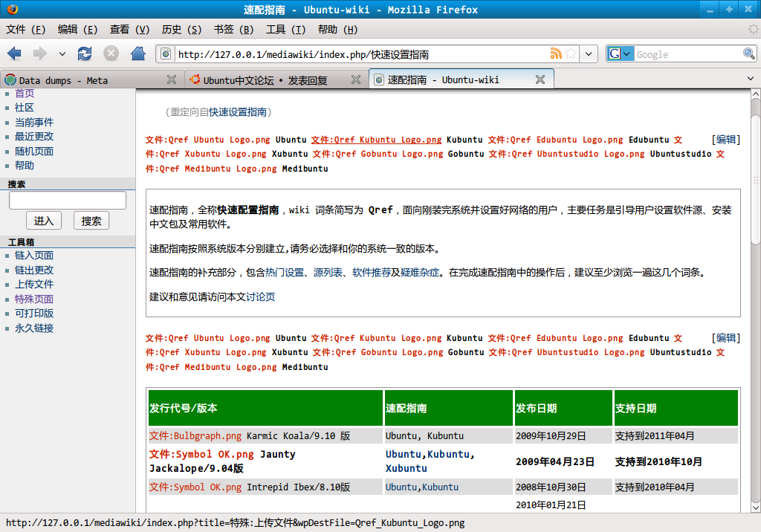
Task: Click the Firefox activity throbber icon
Action: click(753, 30)
